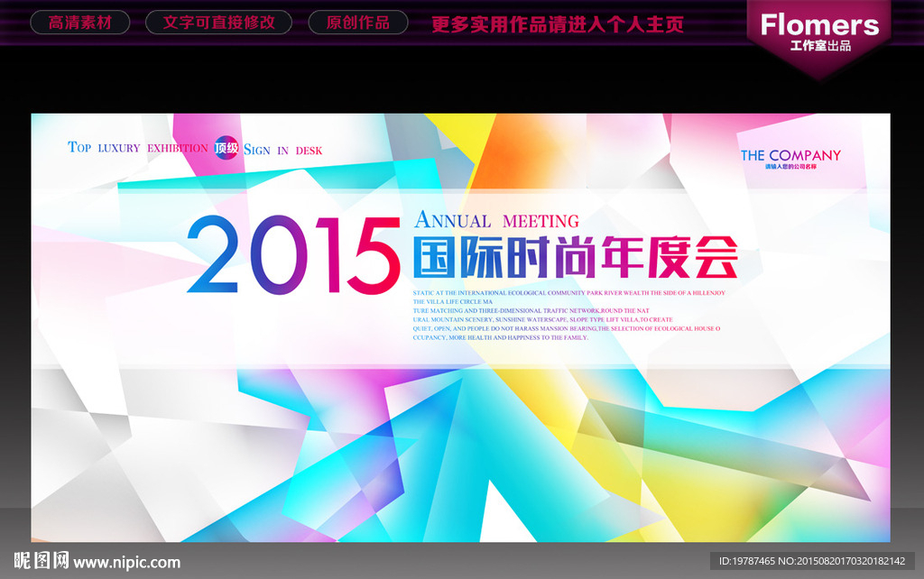Click the TOP LUXURY EXHIBITION text
The image size is (924, 579).
coord(138,147)
